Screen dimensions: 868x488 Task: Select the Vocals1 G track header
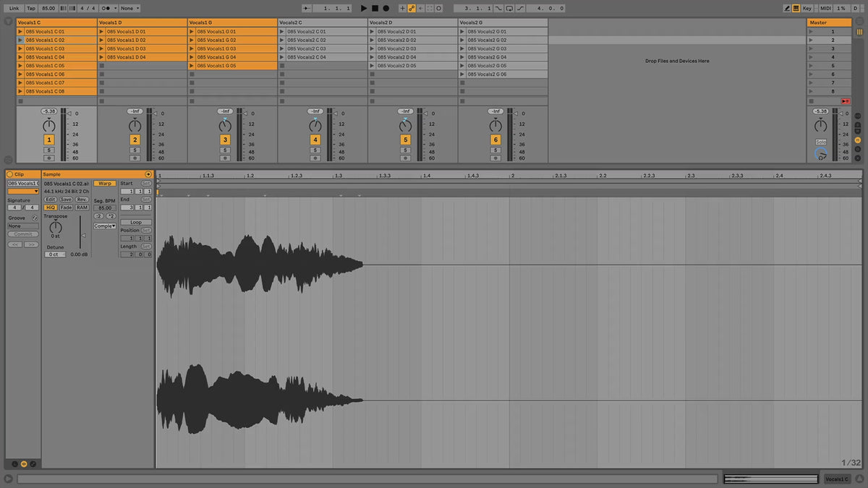click(232, 22)
